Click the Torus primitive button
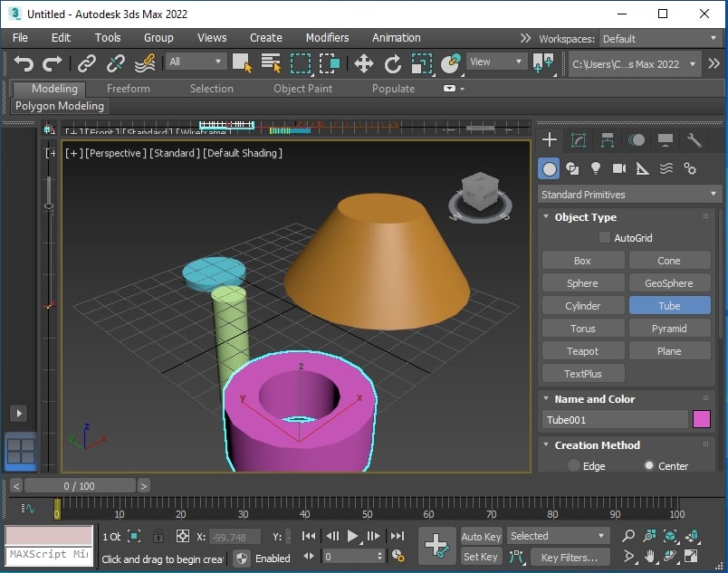Screen dimensions: 728x573 [x=583, y=329]
